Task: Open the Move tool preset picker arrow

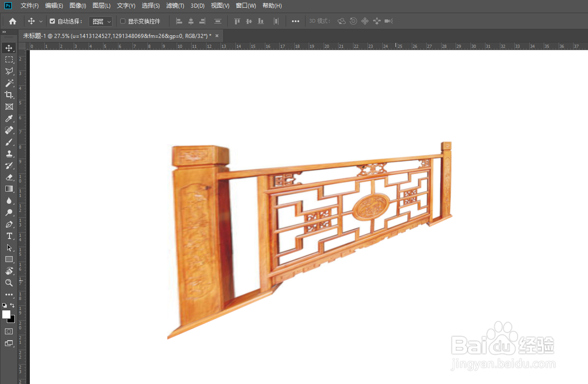Action: click(41, 21)
